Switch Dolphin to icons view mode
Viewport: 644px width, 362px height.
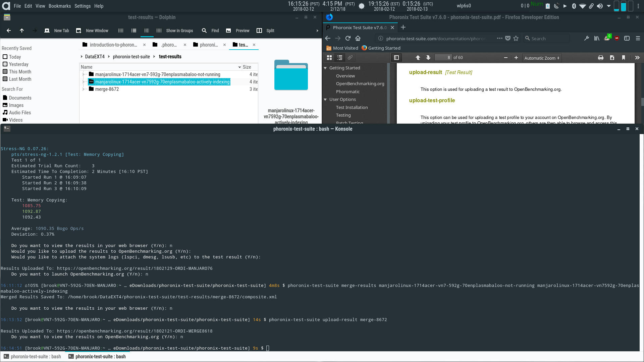(121, 31)
